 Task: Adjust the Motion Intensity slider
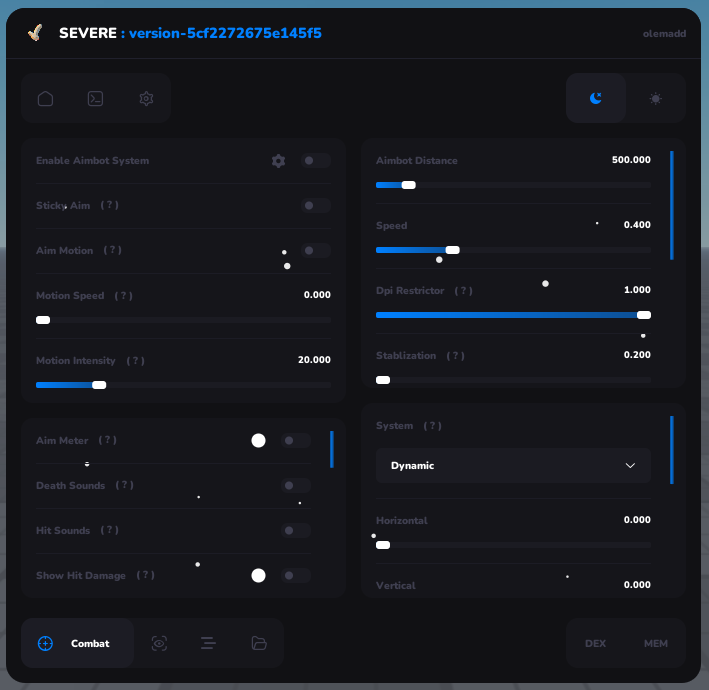[184, 385]
